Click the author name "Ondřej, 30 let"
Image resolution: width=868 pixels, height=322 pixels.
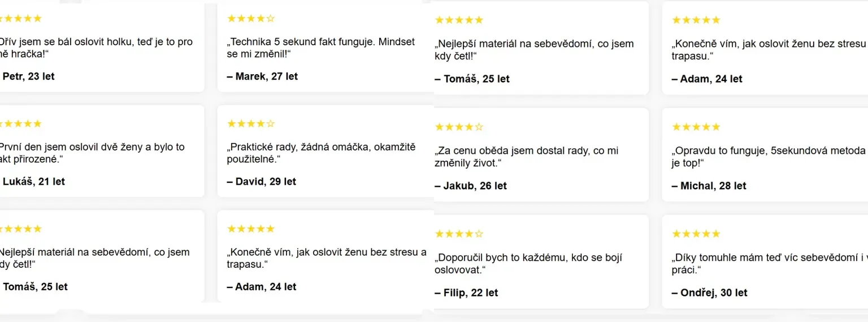[709, 293]
